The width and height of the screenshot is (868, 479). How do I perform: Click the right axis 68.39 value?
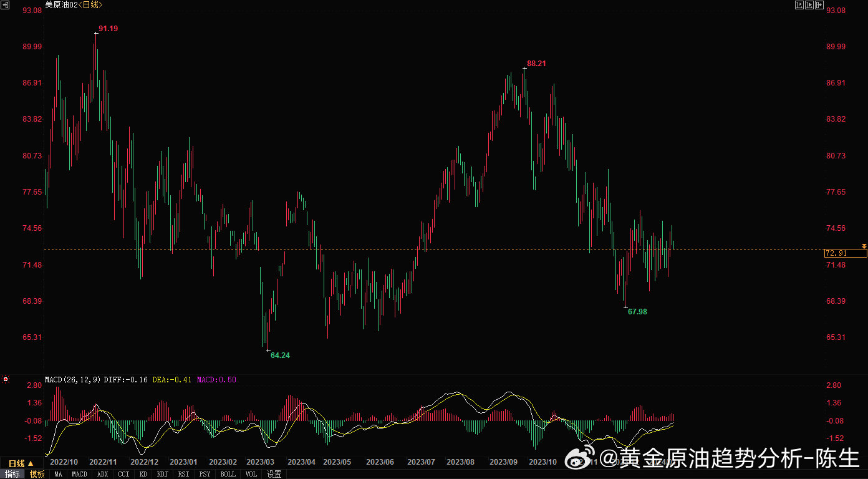coord(836,301)
